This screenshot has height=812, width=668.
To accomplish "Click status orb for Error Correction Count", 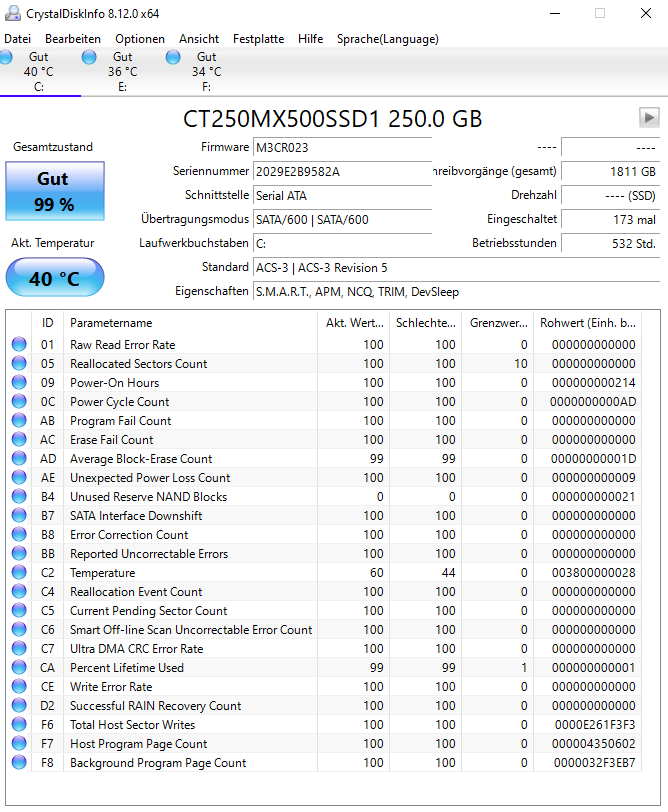I will [19, 534].
